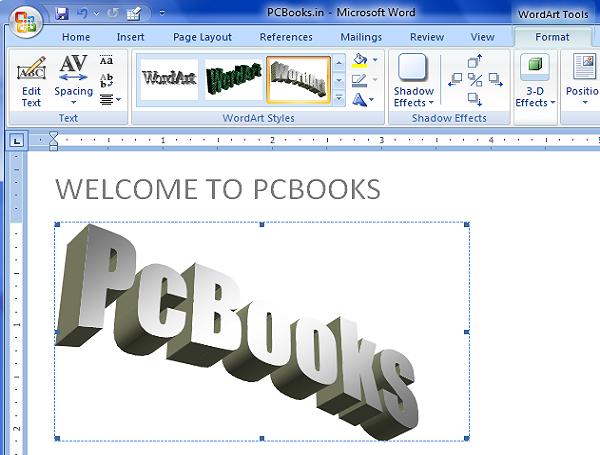Click the bottom-right sizing handle of WordArt

tap(467, 438)
